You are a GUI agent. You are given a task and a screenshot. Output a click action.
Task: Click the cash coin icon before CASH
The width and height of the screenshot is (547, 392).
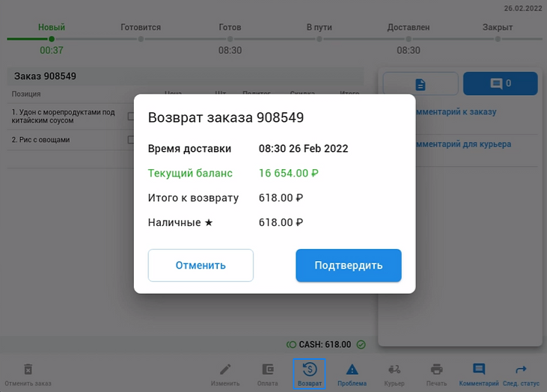coord(291,345)
